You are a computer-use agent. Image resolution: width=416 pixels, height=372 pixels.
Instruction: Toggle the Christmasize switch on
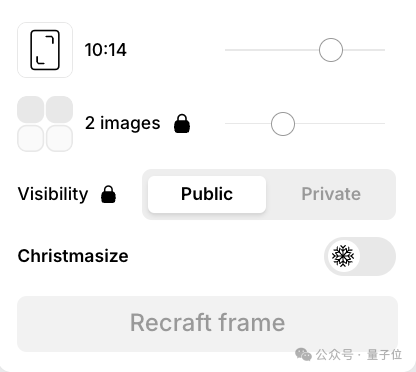point(360,256)
